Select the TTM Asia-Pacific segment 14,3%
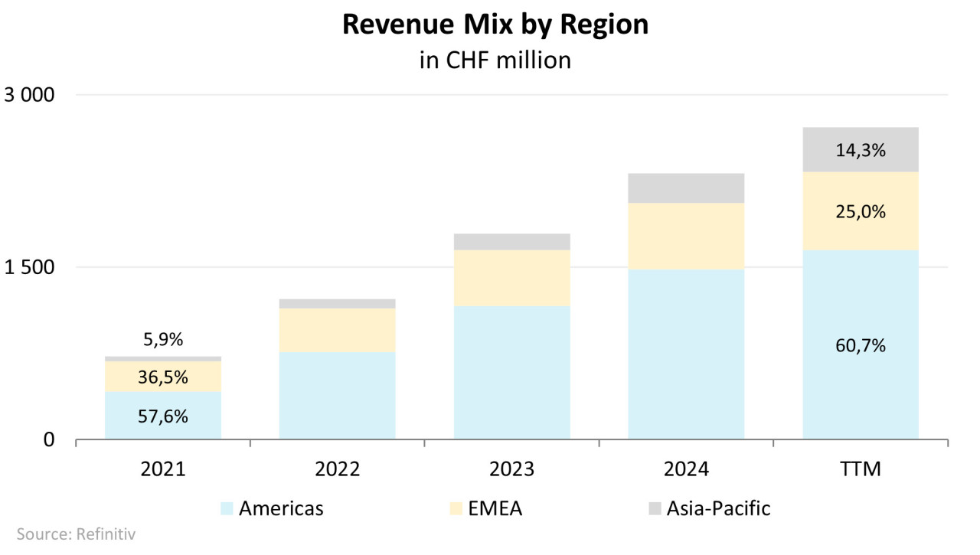 pyautogui.click(x=861, y=150)
